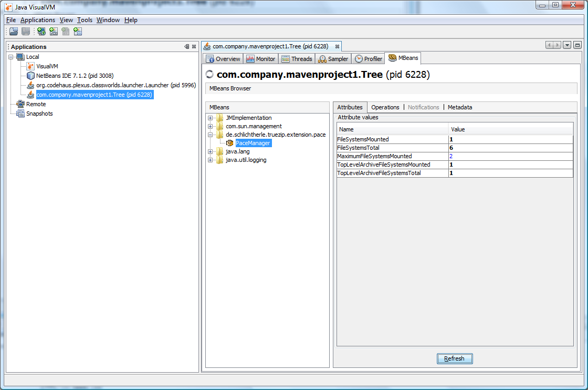Expand the JMImplementation MBeans folder
588x390 pixels.
pos(211,118)
